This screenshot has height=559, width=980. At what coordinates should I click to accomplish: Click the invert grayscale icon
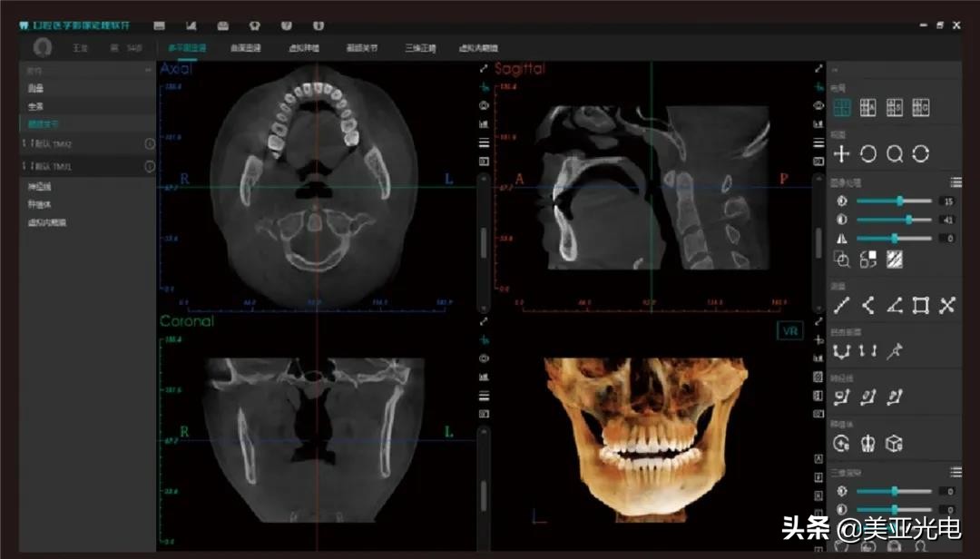pyautogui.click(x=868, y=260)
